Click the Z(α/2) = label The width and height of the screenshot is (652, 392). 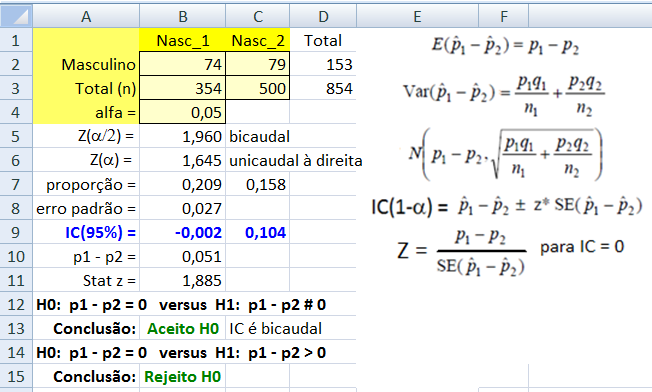[86, 136]
